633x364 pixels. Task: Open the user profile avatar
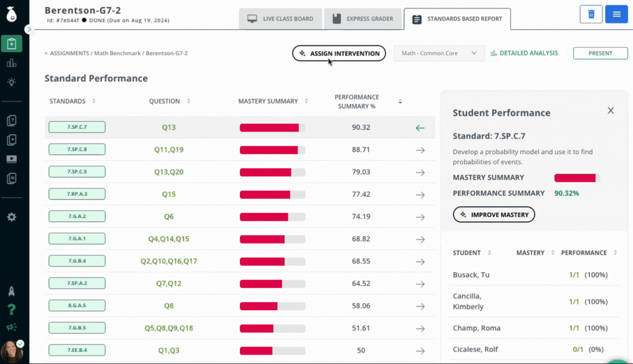tap(12, 352)
